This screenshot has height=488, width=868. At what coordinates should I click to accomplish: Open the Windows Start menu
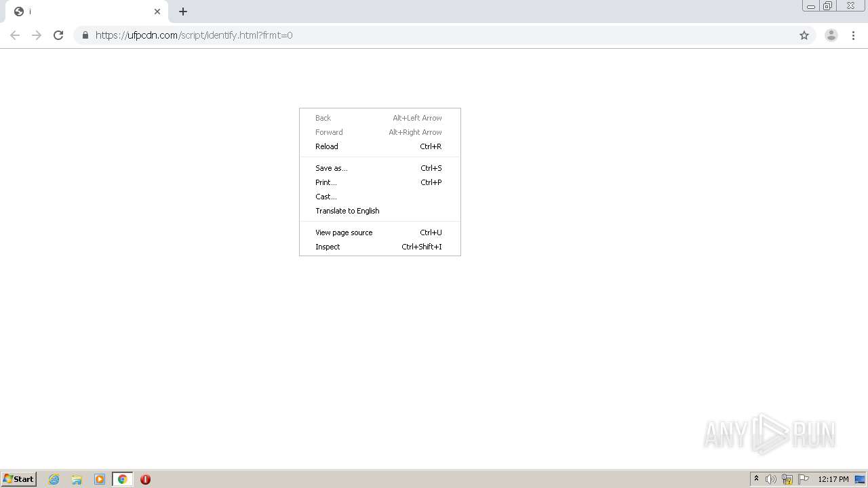(18, 479)
